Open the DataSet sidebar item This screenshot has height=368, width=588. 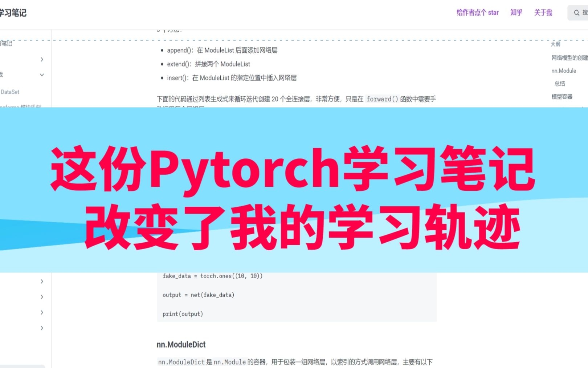[x=10, y=92]
